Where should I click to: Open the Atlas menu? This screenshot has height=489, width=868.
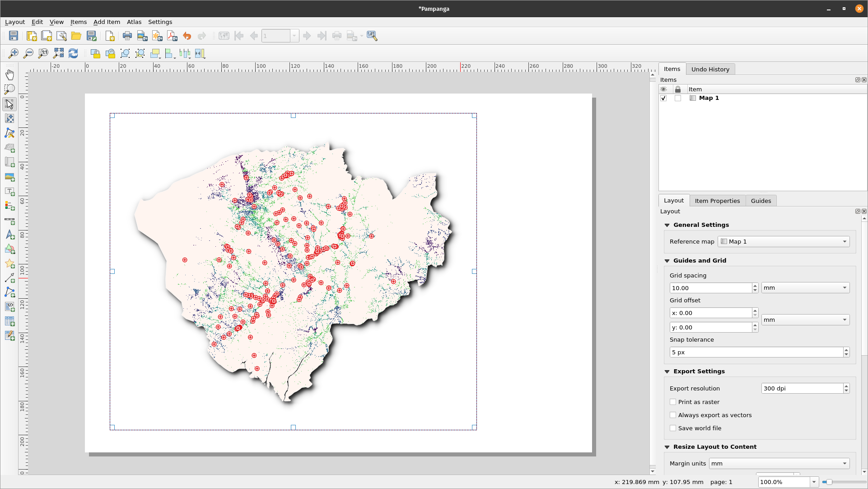(x=134, y=22)
